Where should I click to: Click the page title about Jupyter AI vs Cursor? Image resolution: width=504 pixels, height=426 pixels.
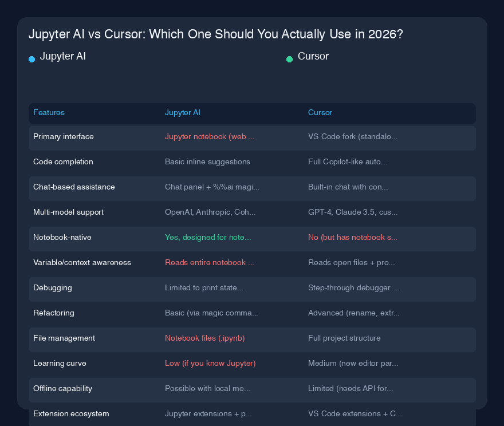point(216,34)
